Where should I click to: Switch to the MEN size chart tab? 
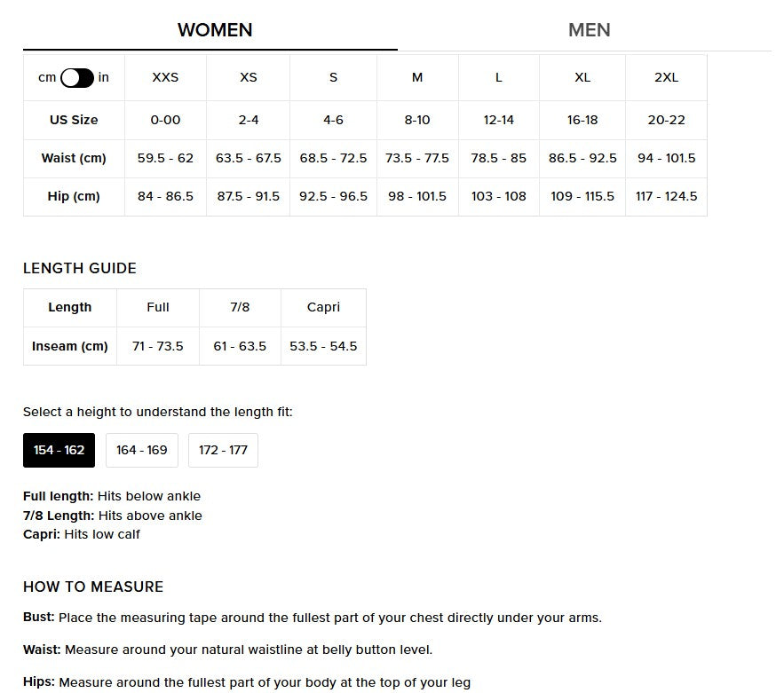pyautogui.click(x=589, y=30)
